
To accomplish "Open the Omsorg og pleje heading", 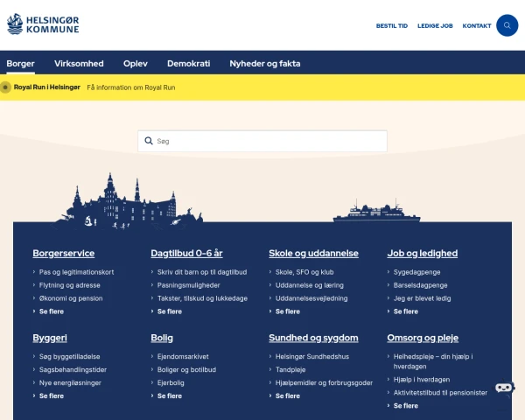I will (423, 338).
